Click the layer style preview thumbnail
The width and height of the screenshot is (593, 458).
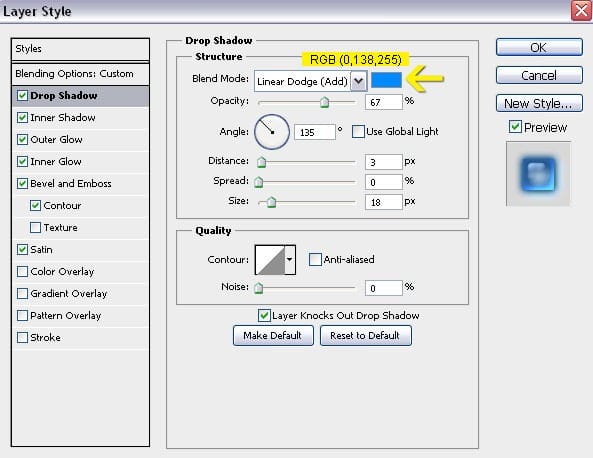pyautogui.click(x=538, y=174)
